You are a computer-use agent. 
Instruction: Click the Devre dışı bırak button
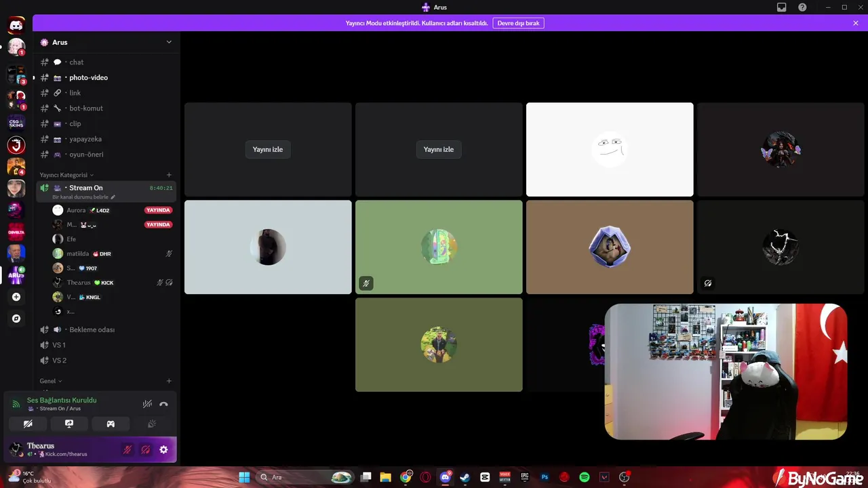[519, 23]
